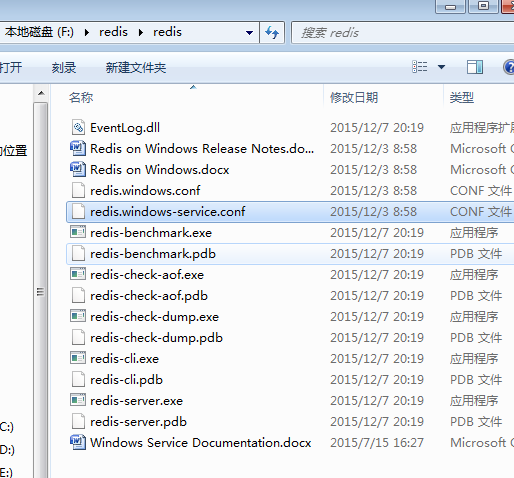Change view using the view mode icon

pos(420,67)
